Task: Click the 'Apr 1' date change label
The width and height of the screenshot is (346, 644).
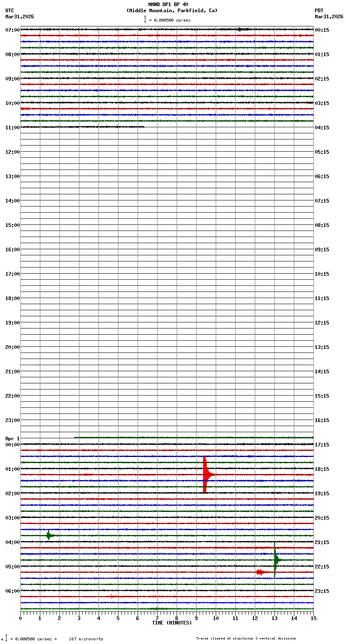Action: click(13, 439)
